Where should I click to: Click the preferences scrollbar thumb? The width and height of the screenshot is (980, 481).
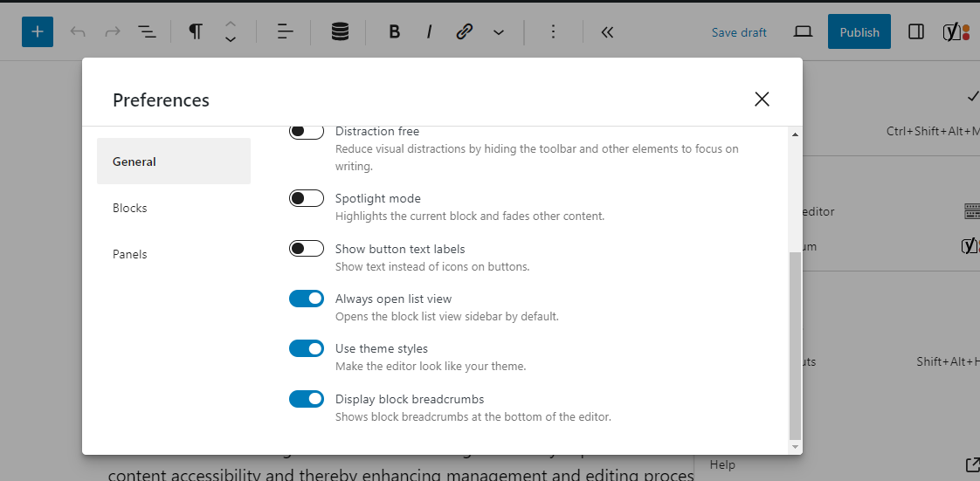795,346
